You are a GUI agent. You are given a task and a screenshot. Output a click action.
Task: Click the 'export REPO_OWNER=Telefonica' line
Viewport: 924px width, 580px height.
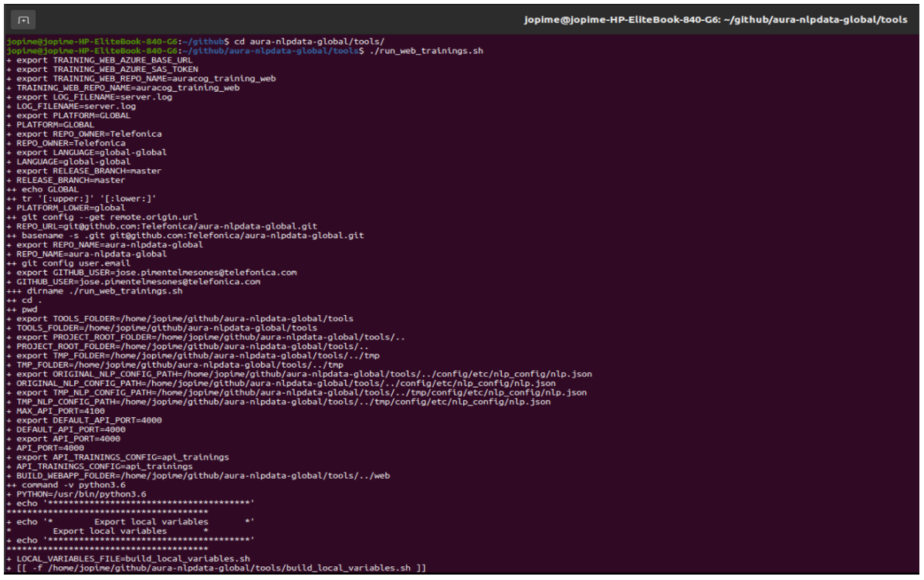(84, 134)
